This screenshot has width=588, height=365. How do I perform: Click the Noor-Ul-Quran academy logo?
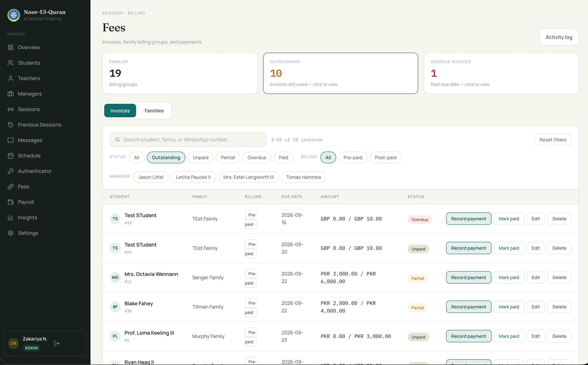(x=14, y=15)
